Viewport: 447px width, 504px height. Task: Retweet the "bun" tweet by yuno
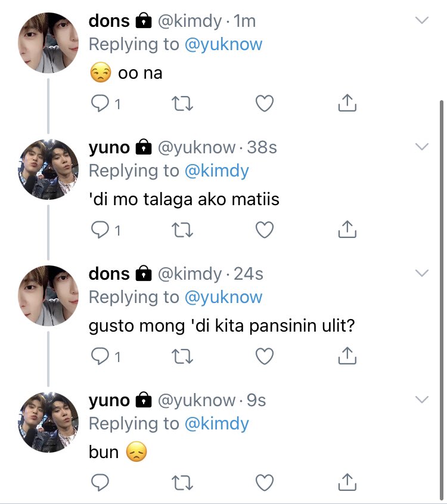(x=182, y=483)
